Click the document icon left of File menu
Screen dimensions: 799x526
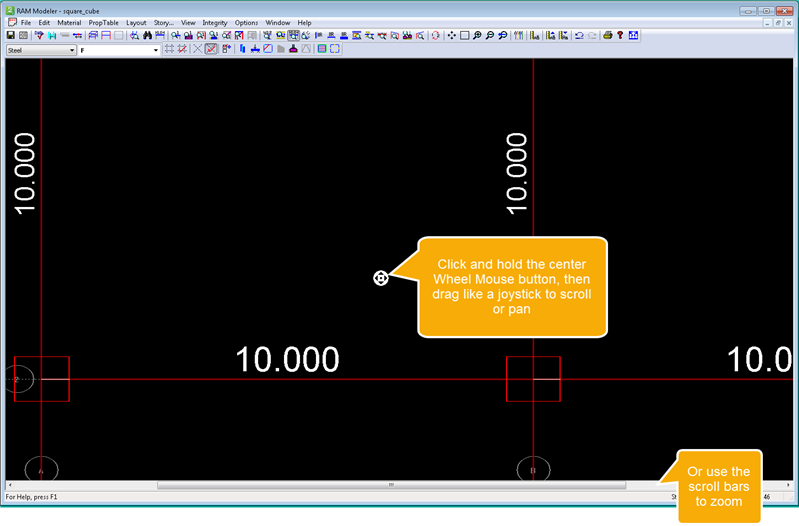pos(12,22)
